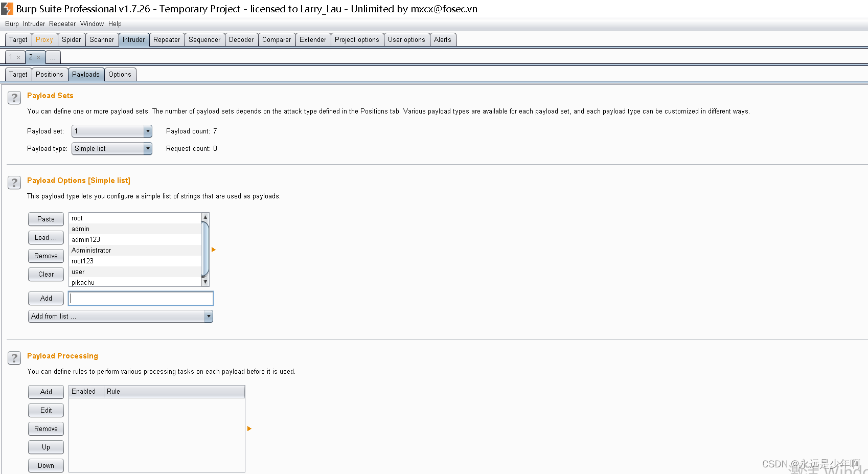Open help for Payload Options section
Screen dimensions: 868x474
click(14, 183)
